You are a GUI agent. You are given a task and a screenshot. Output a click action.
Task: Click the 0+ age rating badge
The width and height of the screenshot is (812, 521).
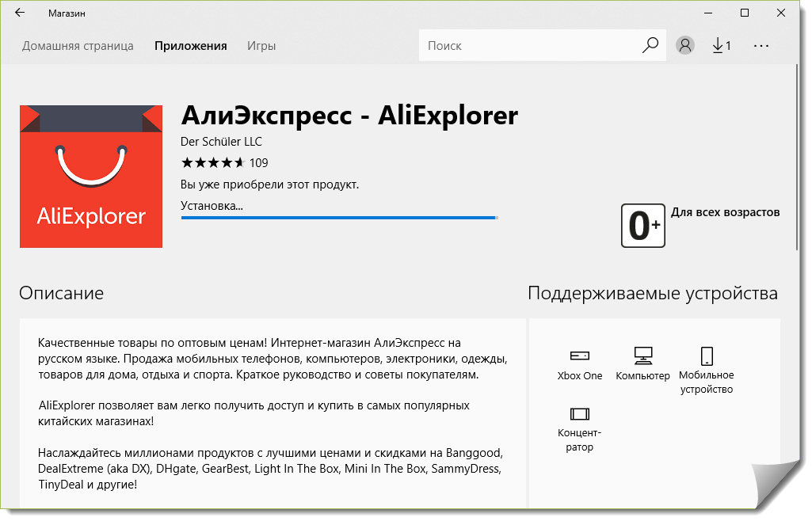643,226
